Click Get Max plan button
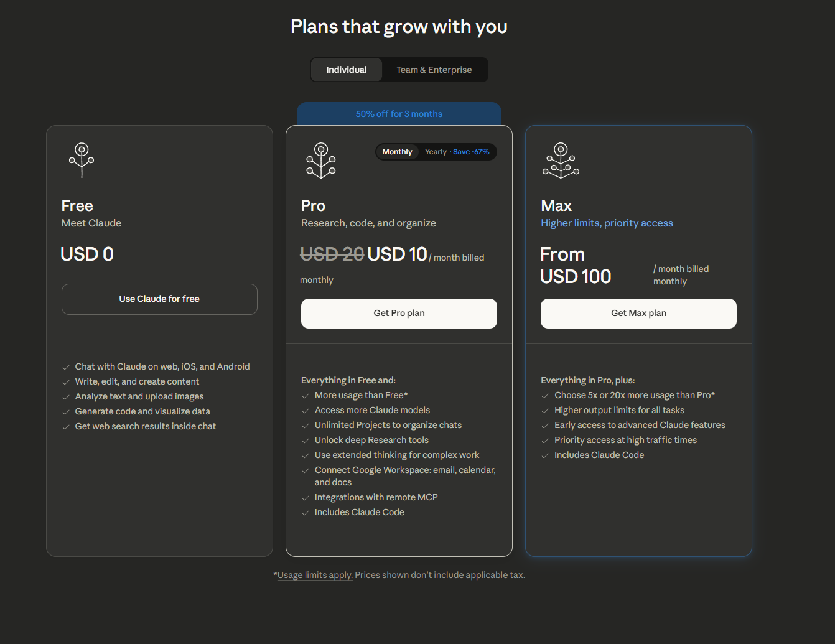Image resolution: width=835 pixels, height=644 pixels. 638,314
